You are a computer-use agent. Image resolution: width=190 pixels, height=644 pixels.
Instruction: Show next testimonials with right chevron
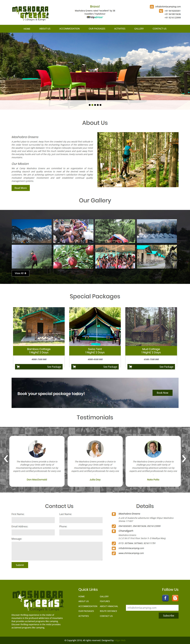tap(184, 458)
